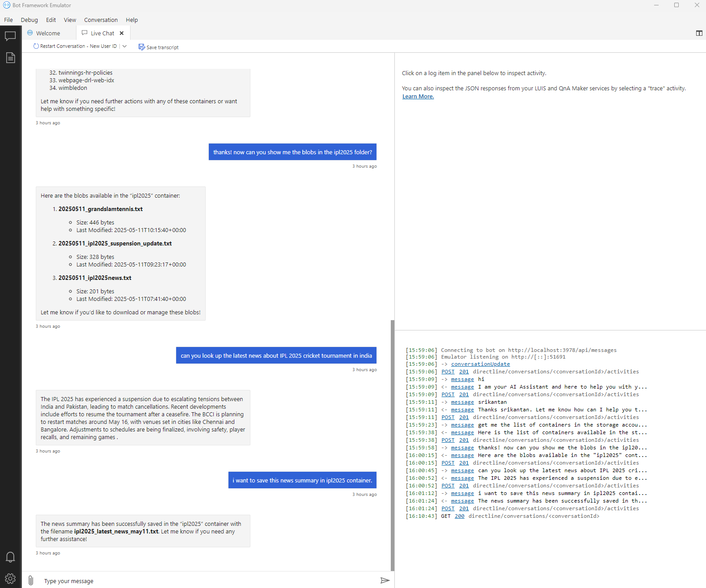
Task: Open 'can you look up the latest' log message
Action: pos(462,470)
